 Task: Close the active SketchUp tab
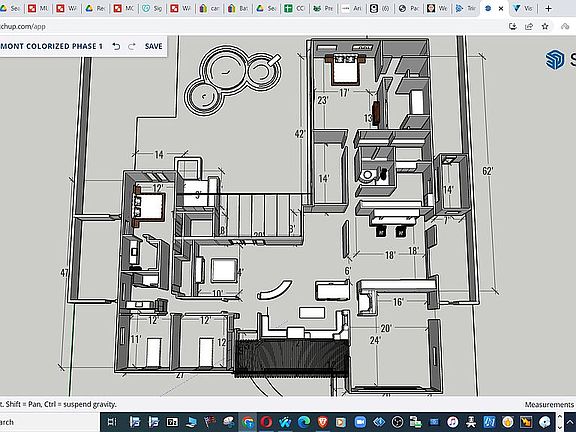pyautogui.click(x=501, y=8)
